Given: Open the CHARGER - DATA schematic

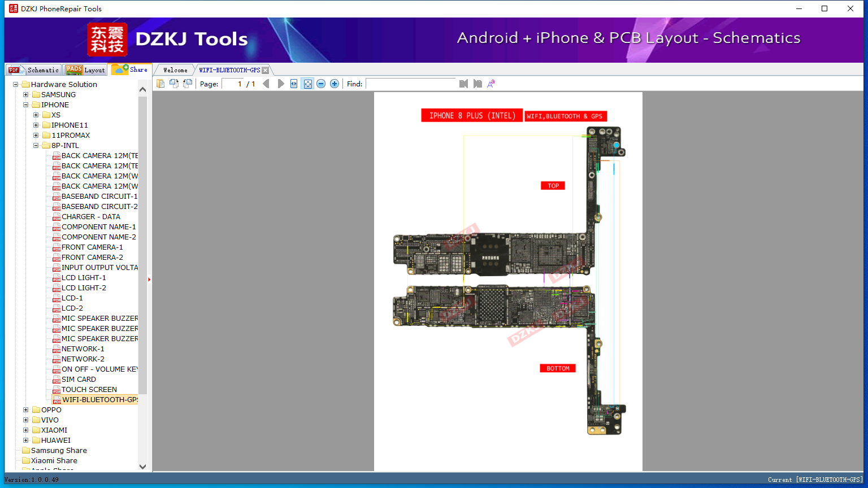Looking at the screenshot, I should tap(91, 217).
